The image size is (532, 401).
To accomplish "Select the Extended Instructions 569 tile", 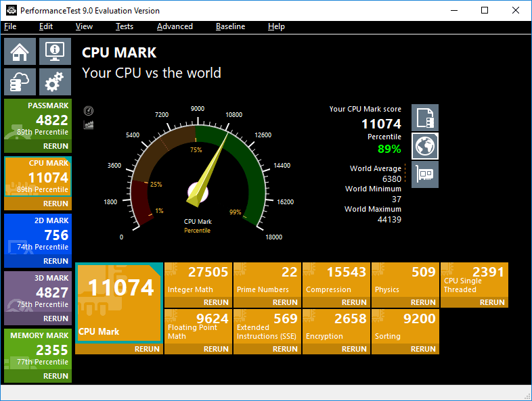I will coord(267,326).
